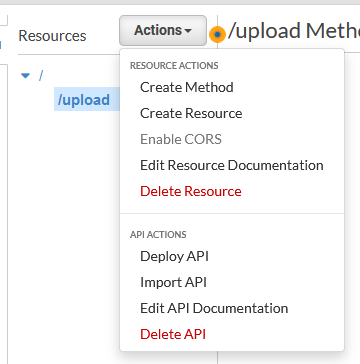Click the blue marker at left sidebar edge
This screenshot has height=364, width=360.
pos(1,44)
